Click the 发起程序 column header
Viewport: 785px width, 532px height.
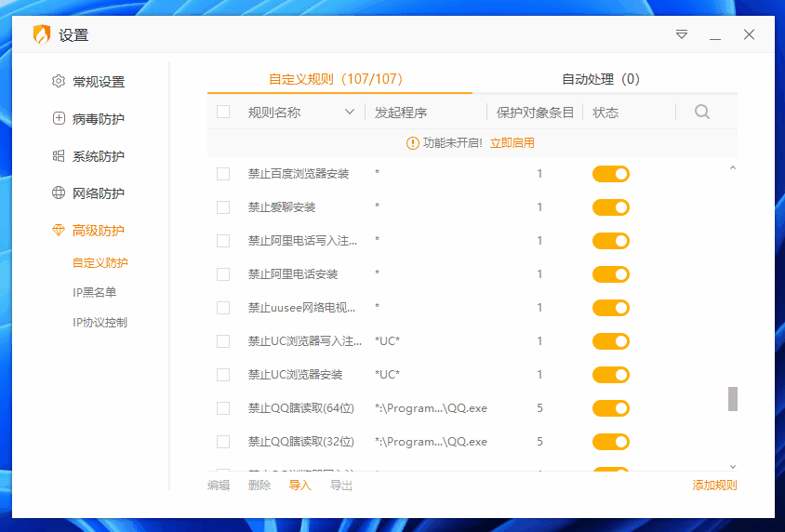tap(401, 113)
